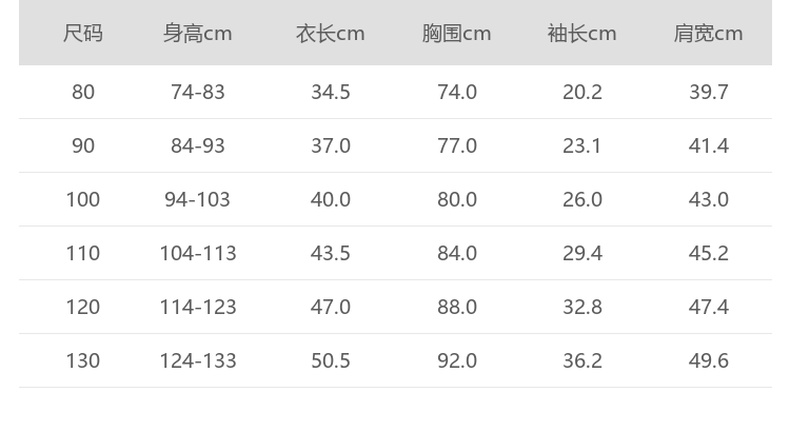Viewport: 790px width, 431px height.
Task: Select size 80 in the size column
Action: tap(83, 92)
